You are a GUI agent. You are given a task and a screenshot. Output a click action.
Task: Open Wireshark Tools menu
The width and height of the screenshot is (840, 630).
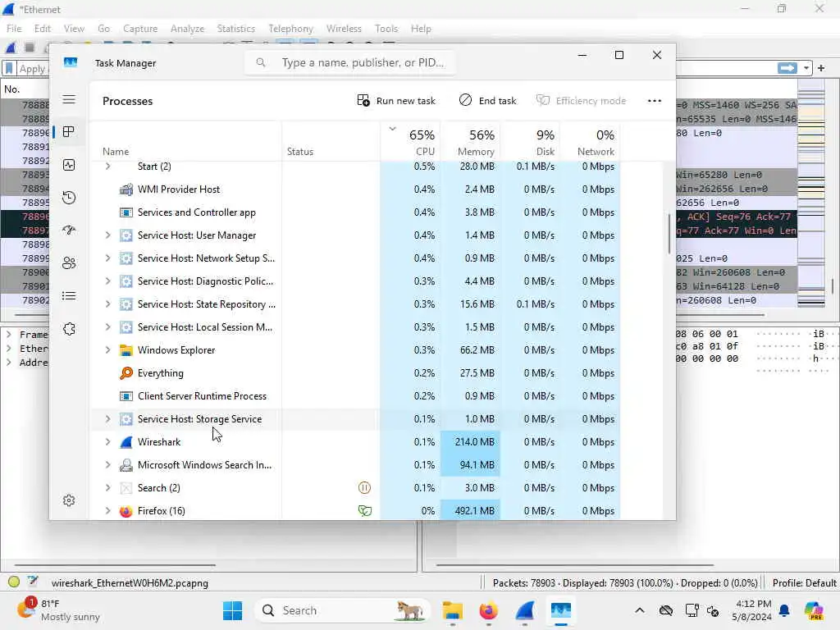coord(386,29)
